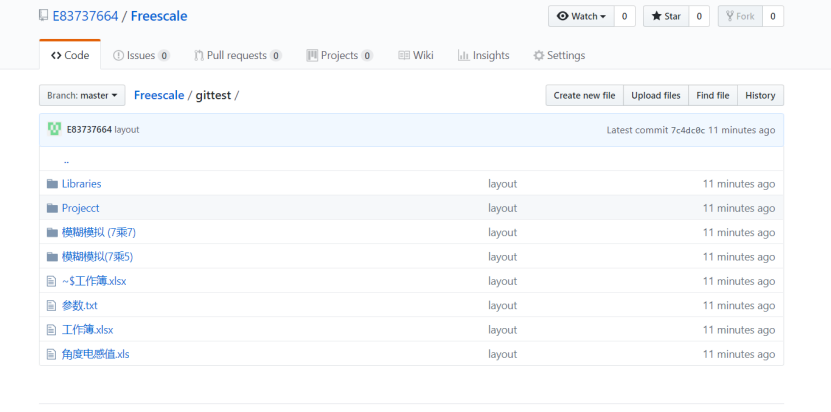The image size is (831, 412).
Task: Go to the Insights tab
Action: (x=483, y=55)
